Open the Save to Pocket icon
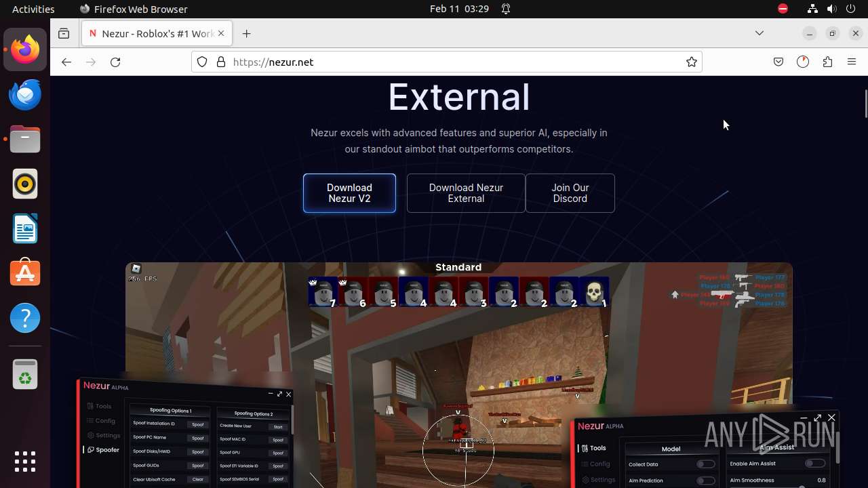This screenshot has width=868, height=488. point(778,62)
